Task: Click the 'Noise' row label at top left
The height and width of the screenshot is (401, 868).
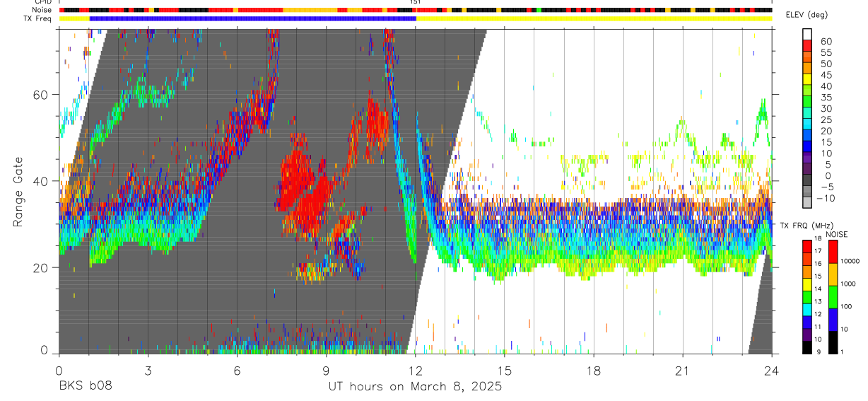Action: pyautogui.click(x=40, y=10)
